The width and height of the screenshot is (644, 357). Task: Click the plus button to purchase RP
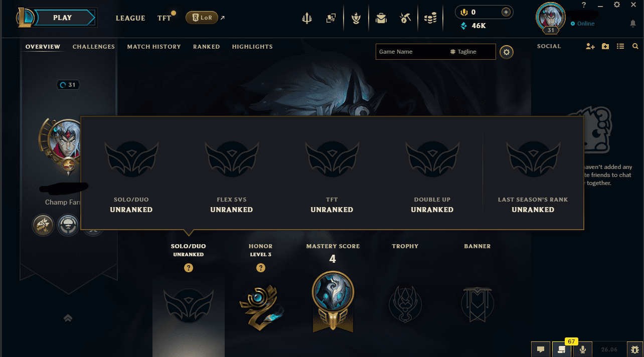click(x=506, y=12)
